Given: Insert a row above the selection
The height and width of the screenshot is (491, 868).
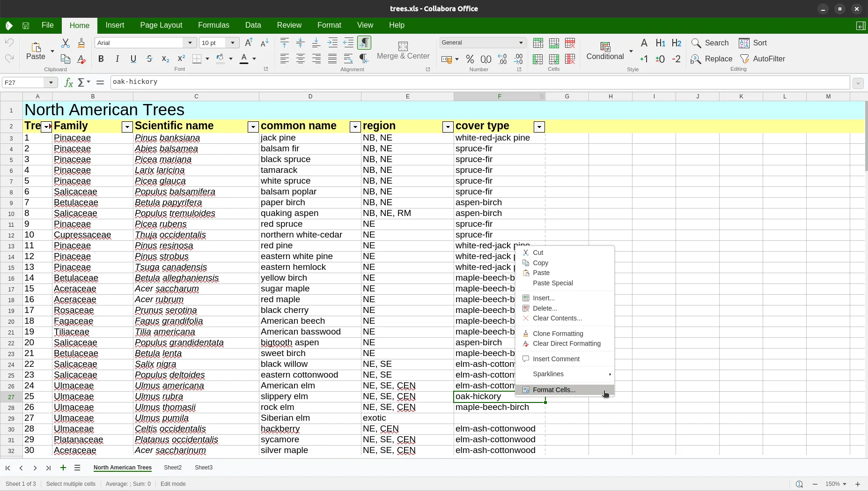Looking at the screenshot, I should (x=538, y=43).
